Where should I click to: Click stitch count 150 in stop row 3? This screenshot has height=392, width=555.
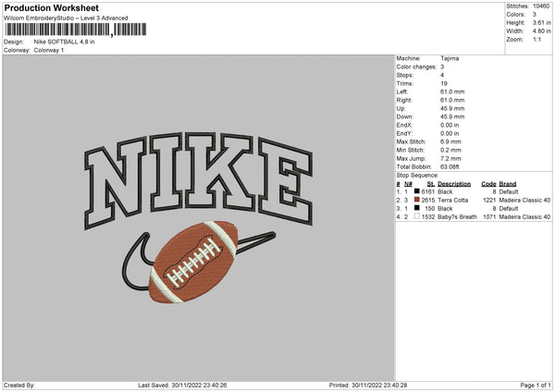[430, 208]
